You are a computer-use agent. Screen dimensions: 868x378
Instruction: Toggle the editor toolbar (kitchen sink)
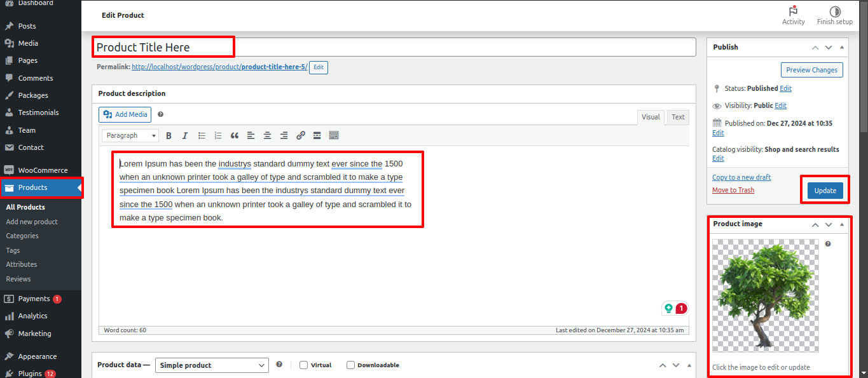[334, 135]
